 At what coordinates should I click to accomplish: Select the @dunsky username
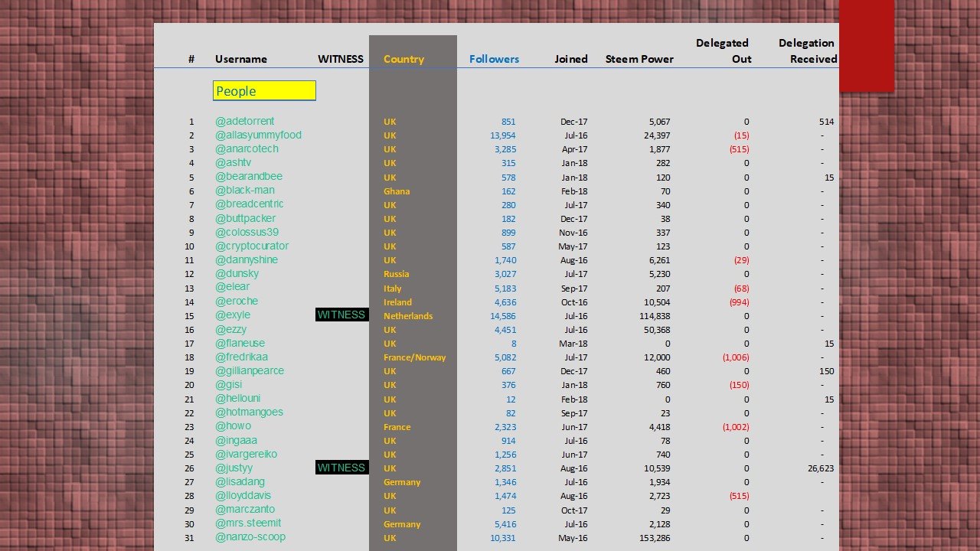pyautogui.click(x=237, y=273)
